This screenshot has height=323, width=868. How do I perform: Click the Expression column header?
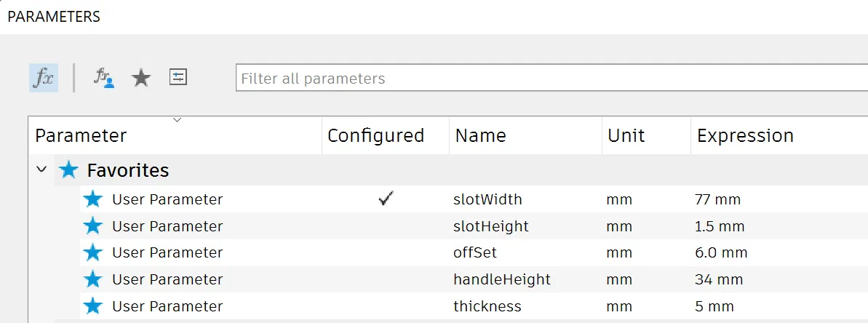pos(745,136)
